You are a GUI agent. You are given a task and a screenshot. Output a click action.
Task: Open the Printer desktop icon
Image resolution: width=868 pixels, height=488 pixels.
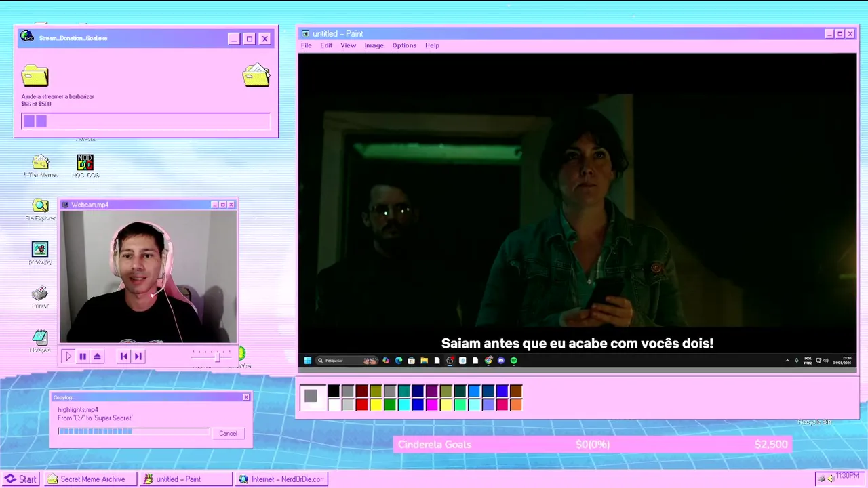point(40,297)
